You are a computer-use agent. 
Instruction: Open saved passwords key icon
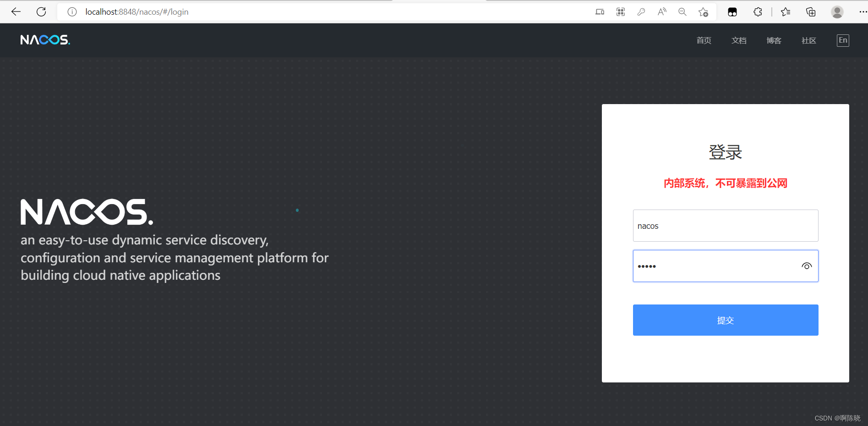(x=641, y=12)
